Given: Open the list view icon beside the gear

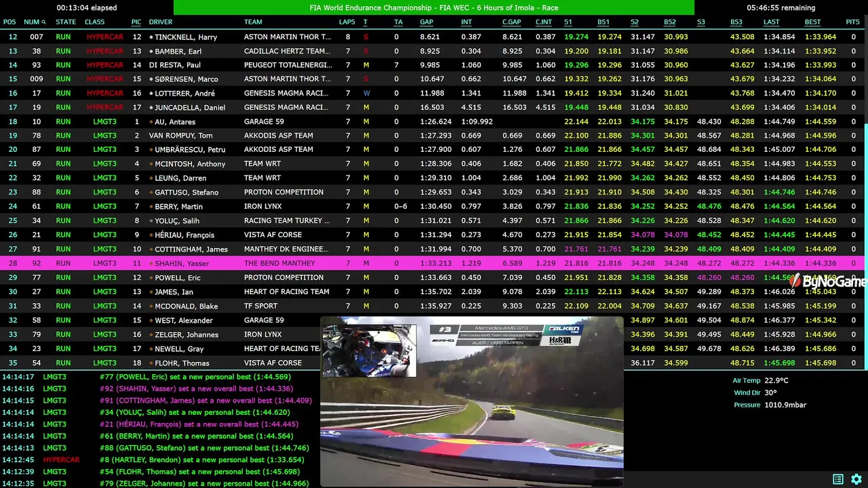Looking at the screenshot, I should tap(838, 479).
